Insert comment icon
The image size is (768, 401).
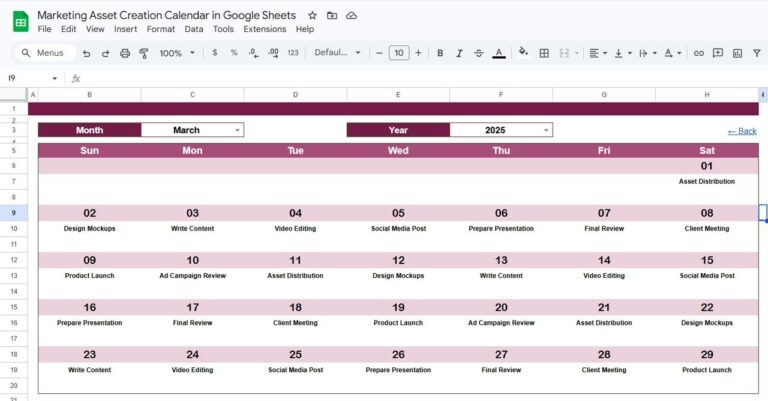pos(718,53)
